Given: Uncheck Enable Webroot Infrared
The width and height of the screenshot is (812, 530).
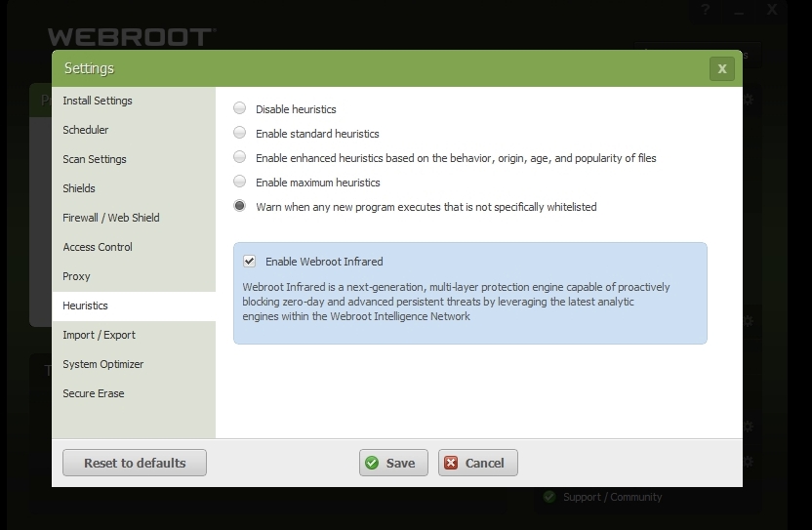Looking at the screenshot, I should [250, 262].
